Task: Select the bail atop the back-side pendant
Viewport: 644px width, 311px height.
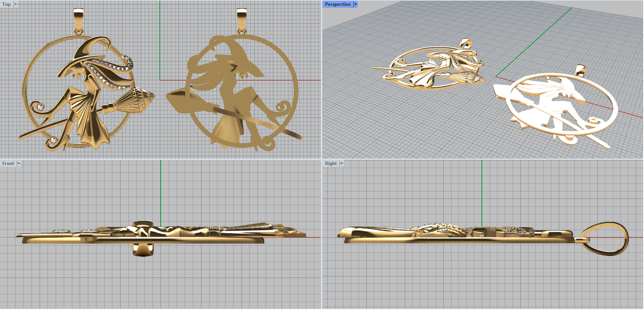Action: pos(242,19)
